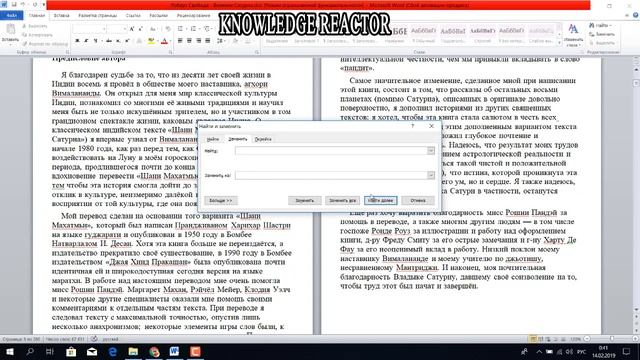The height and width of the screenshot is (360, 640).
Task: Click the multilevel list icon
Action: (x=207, y=29)
